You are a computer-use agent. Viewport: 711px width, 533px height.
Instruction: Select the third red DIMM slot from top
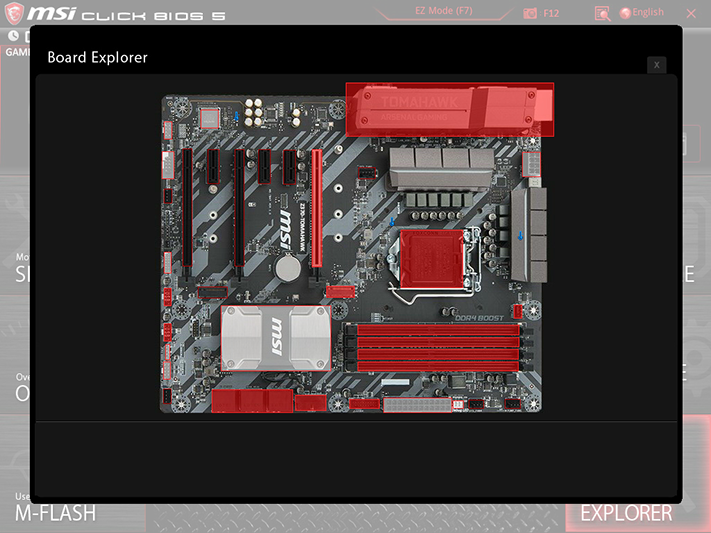[438, 354]
